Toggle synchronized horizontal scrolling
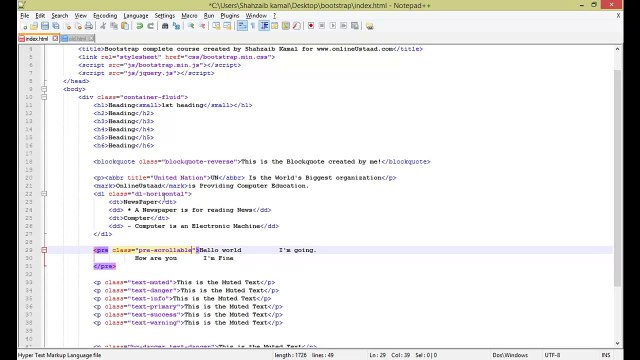Screen dimensions: 640x360 (227, 26)
